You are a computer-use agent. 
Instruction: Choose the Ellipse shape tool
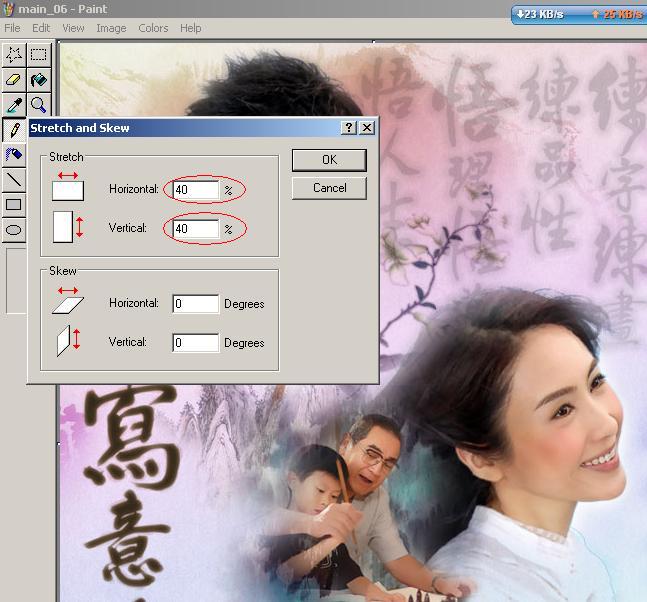coord(14,230)
